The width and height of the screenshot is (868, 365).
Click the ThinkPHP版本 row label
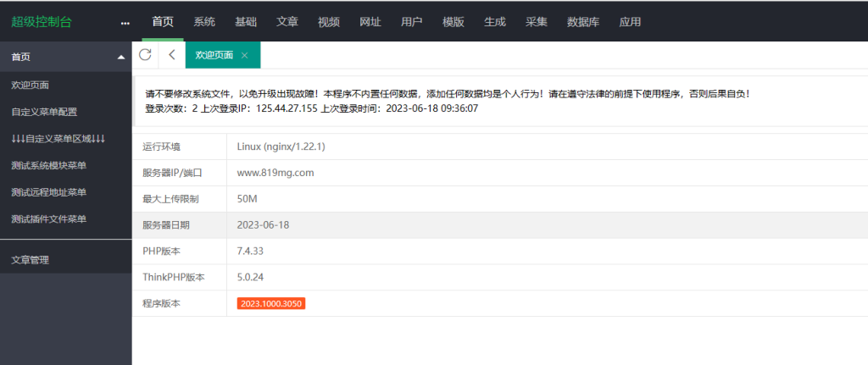(173, 277)
